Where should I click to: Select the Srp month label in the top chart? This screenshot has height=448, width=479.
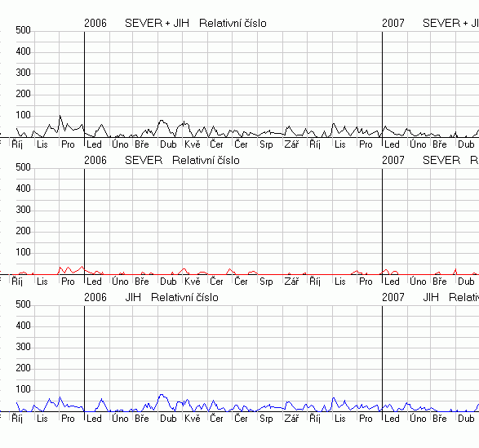(266, 144)
